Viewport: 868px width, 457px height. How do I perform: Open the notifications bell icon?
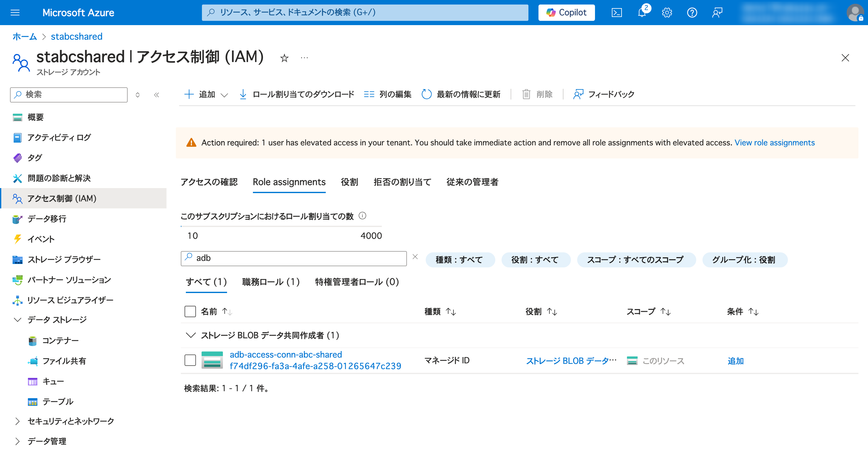pyautogui.click(x=642, y=13)
